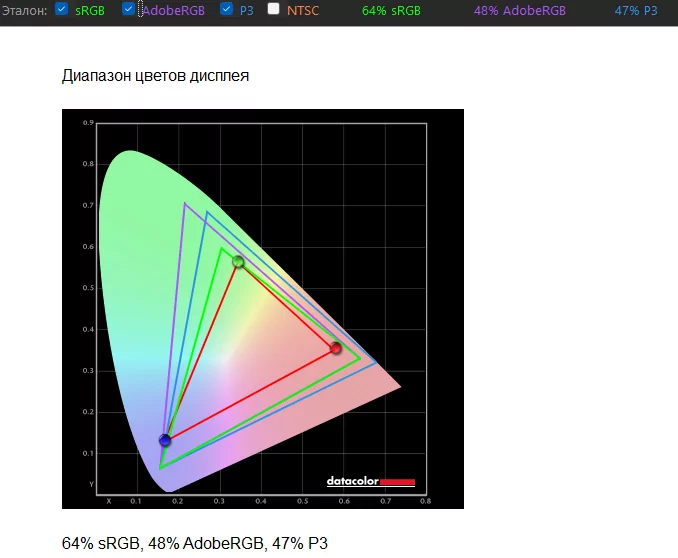
Task: Click the "Y" axis label at chart's corner
Action: pos(91,485)
